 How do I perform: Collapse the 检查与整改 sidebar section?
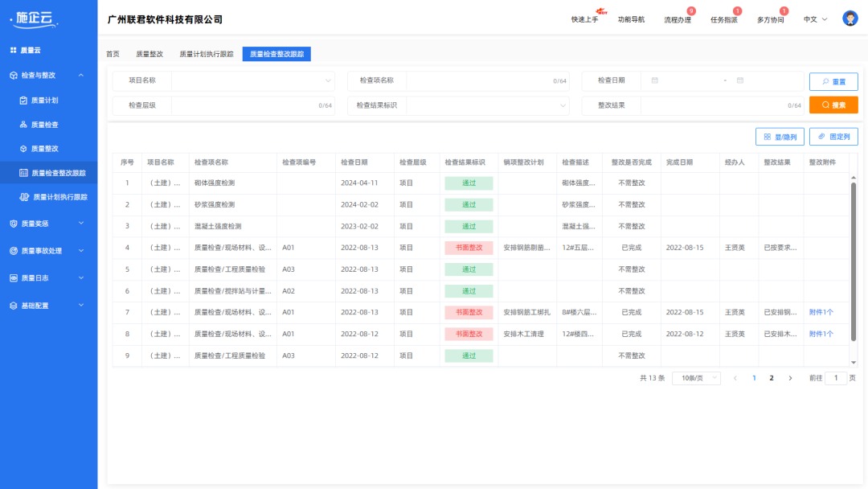tap(48, 76)
